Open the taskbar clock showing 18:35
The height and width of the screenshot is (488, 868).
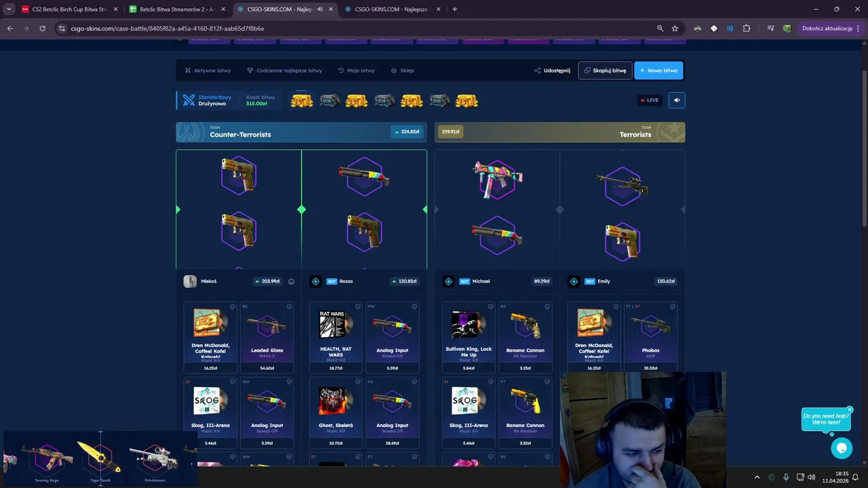835,477
